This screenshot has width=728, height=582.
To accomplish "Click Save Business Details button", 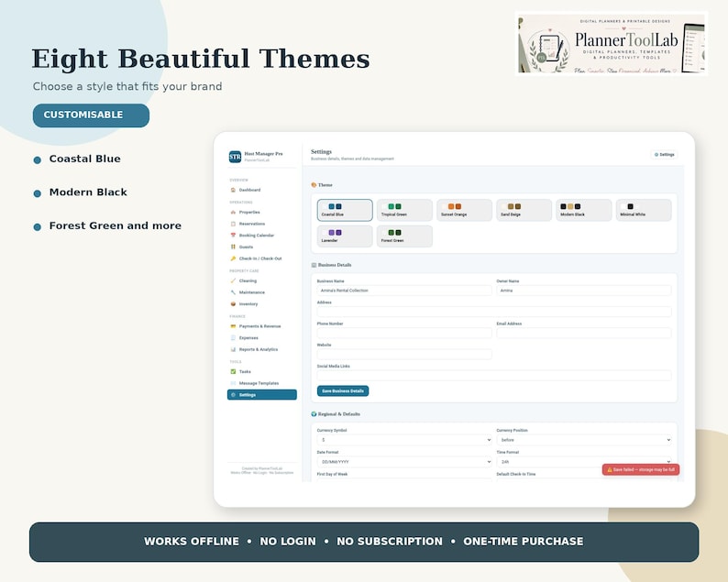I will click(343, 390).
